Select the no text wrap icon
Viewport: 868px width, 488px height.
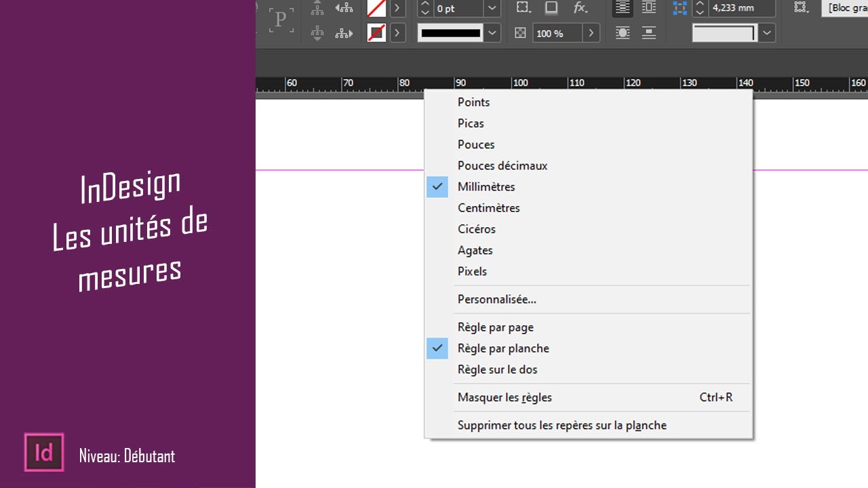(x=623, y=7)
